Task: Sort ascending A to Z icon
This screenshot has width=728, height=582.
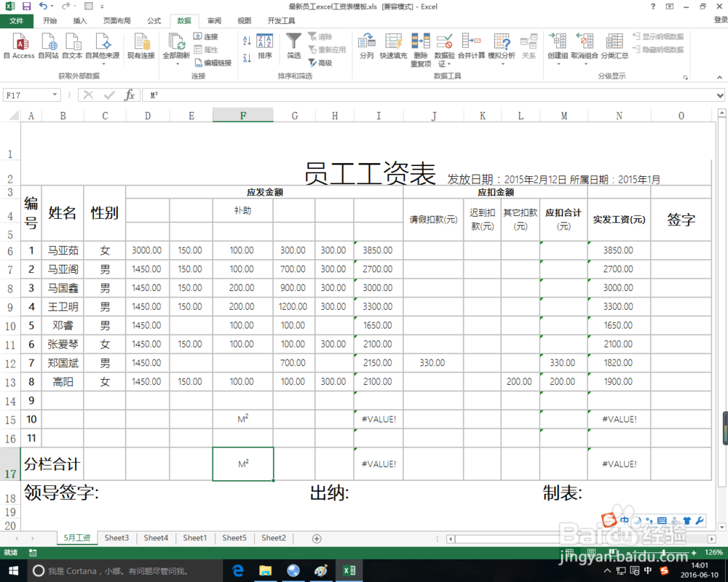Action: pos(247,41)
